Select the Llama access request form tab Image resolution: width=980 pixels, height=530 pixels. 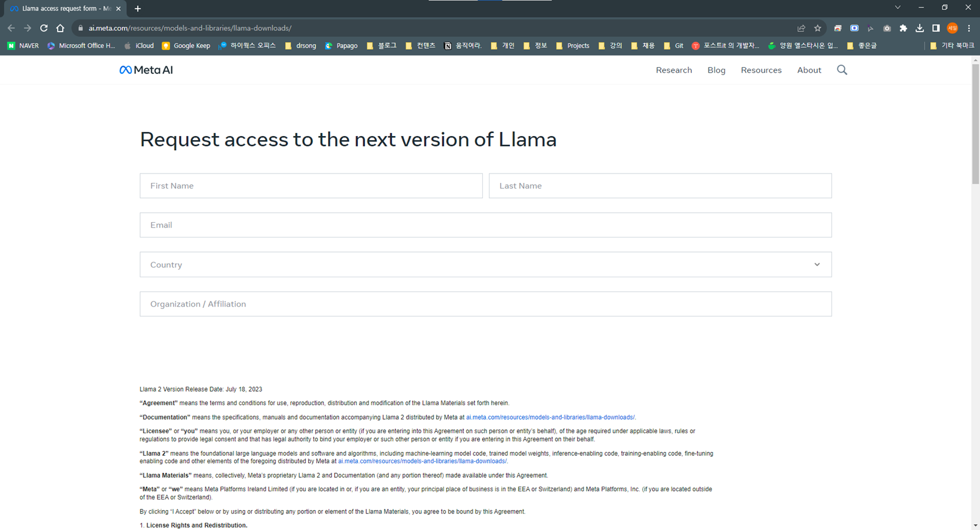point(64,9)
